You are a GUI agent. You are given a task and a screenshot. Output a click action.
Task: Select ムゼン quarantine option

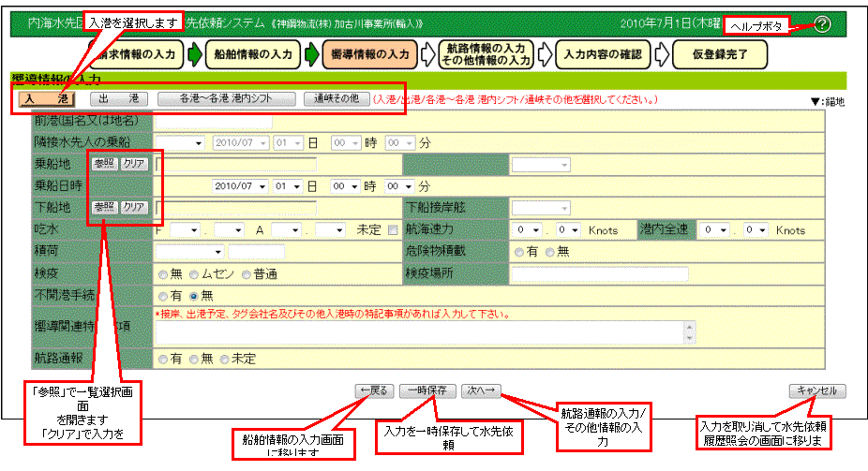(194, 273)
